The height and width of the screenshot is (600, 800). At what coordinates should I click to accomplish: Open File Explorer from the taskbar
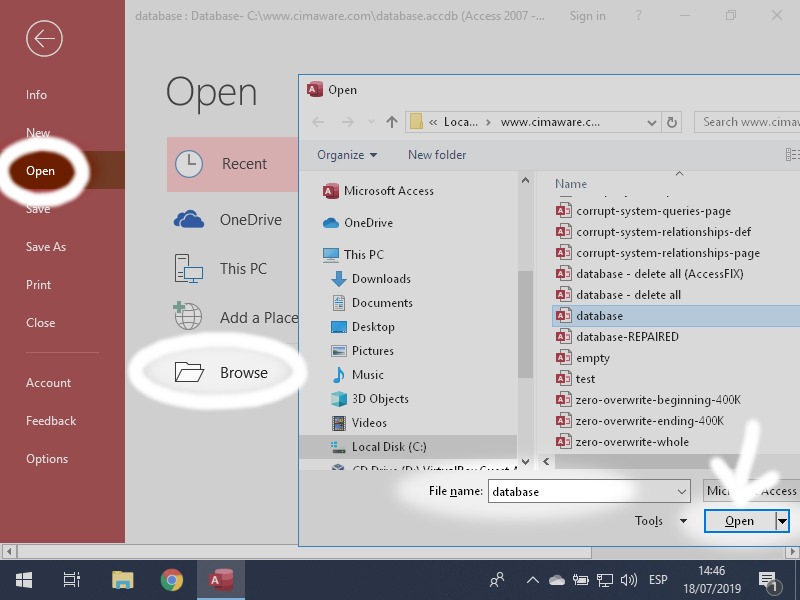122,580
